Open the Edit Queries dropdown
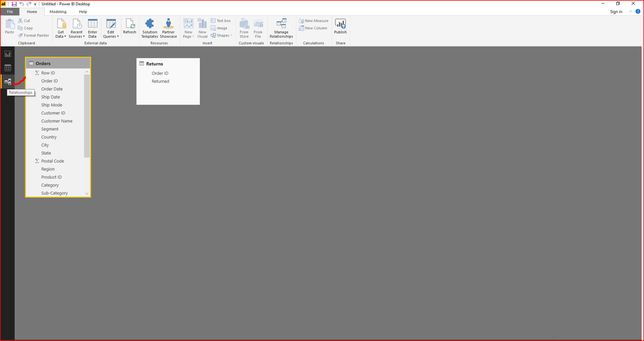 click(111, 28)
